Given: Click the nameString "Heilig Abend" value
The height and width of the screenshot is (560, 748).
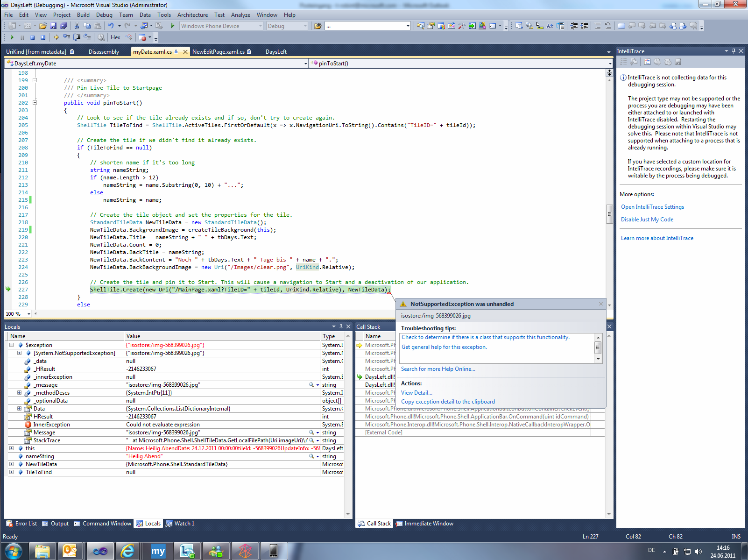Looking at the screenshot, I should tap(145, 456).
